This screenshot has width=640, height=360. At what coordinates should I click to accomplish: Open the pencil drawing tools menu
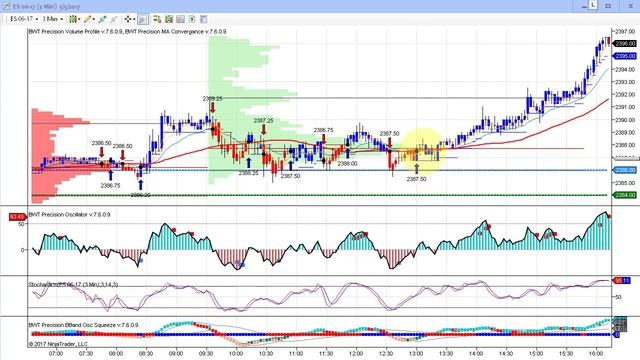click(89, 19)
